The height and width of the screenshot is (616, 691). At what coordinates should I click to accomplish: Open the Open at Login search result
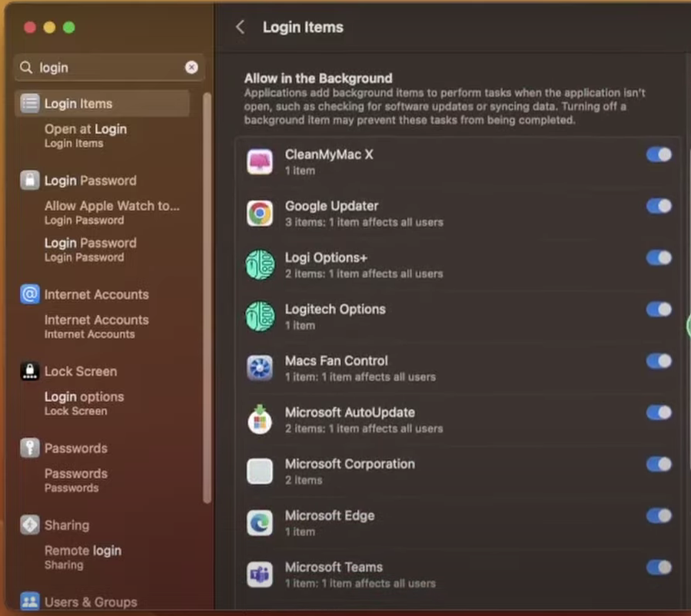(x=85, y=136)
